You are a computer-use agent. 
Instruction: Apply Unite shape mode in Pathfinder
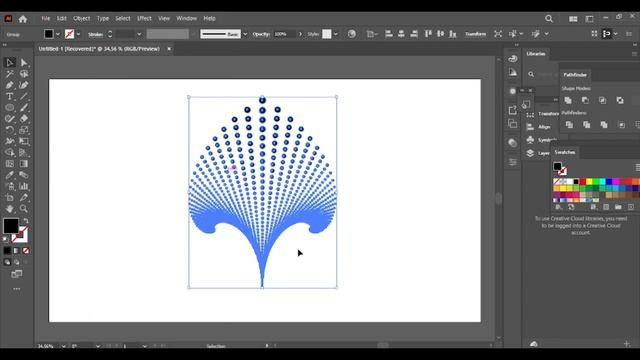pyautogui.click(x=568, y=100)
